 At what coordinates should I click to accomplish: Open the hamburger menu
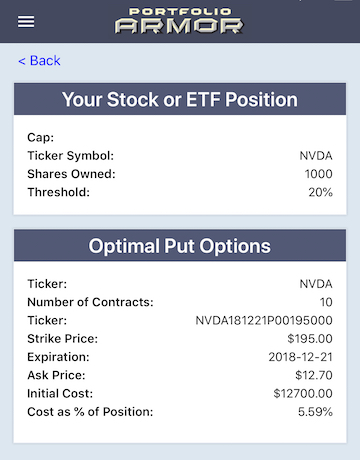tap(26, 22)
